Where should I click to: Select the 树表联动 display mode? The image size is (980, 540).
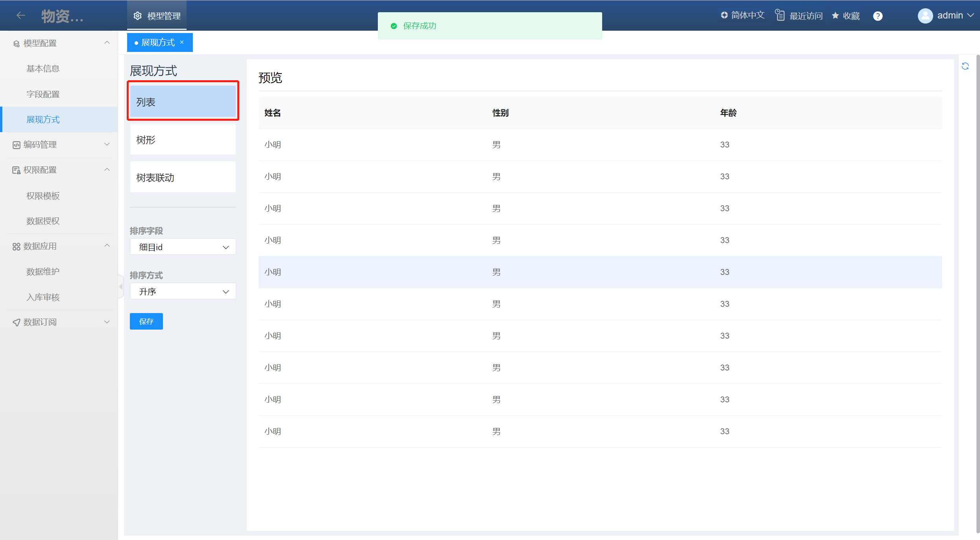[183, 177]
